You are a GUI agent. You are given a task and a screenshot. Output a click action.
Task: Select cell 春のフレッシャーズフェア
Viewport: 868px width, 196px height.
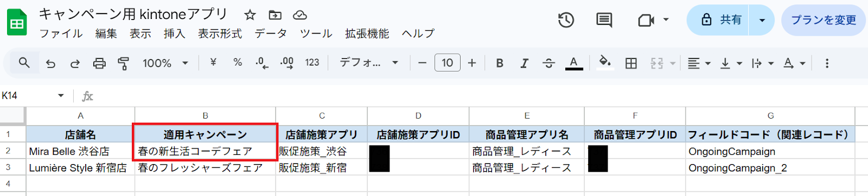(205, 167)
